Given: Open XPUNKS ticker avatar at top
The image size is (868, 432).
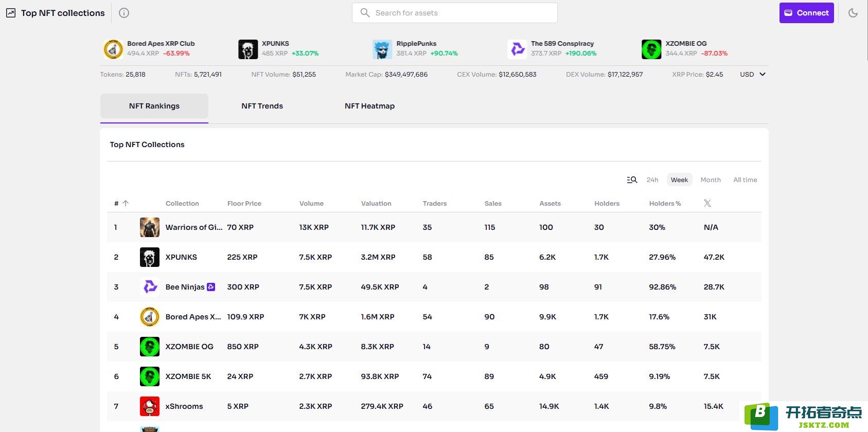Looking at the screenshot, I should pos(248,49).
